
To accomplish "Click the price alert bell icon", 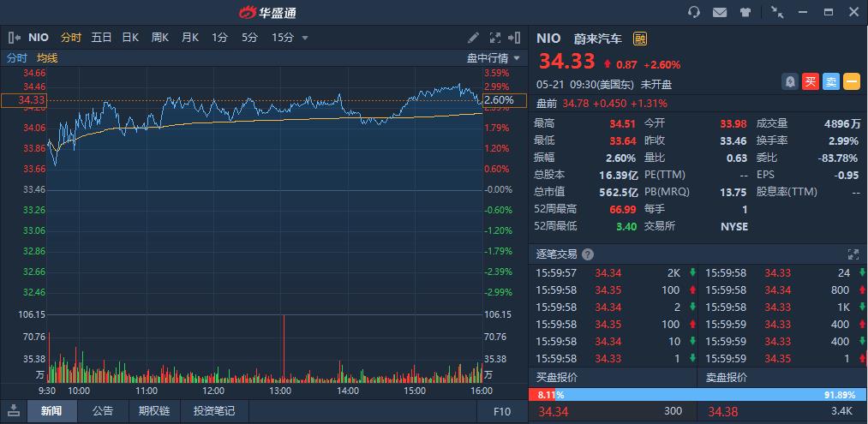I will tap(790, 81).
